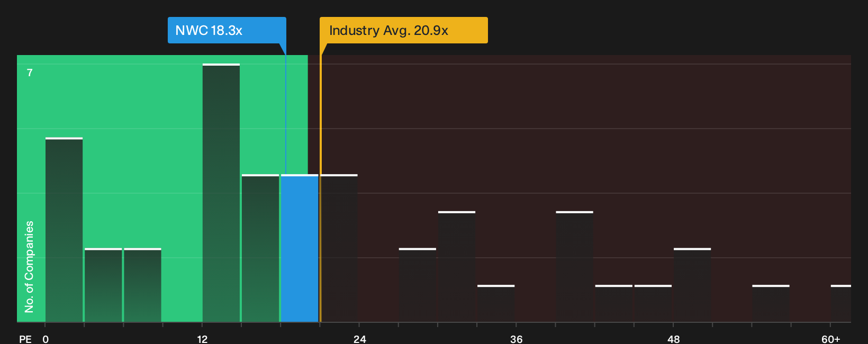868x344 pixels.
Task: Click the bar at the 60+ PE bin
Action: 841,304
